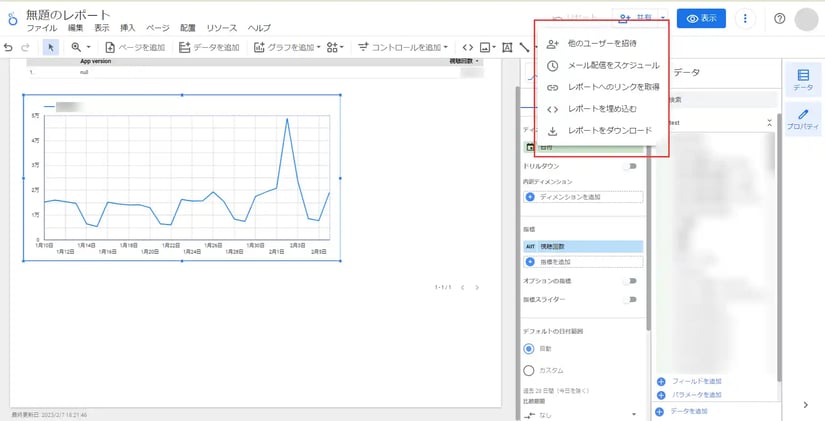The image size is (825, 421).
Task: Open the ファイル menu
Action: tap(42, 28)
